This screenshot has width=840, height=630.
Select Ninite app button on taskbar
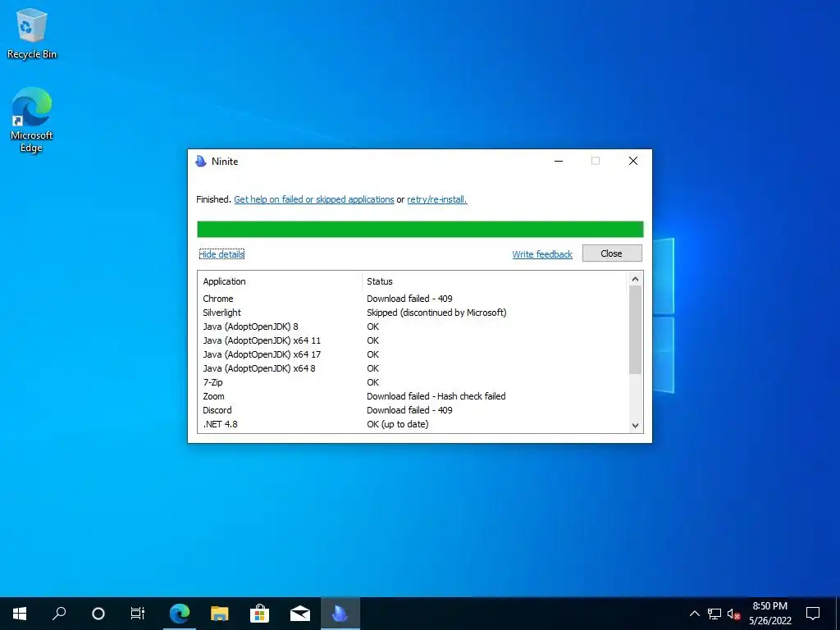click(x=340, y=613)
